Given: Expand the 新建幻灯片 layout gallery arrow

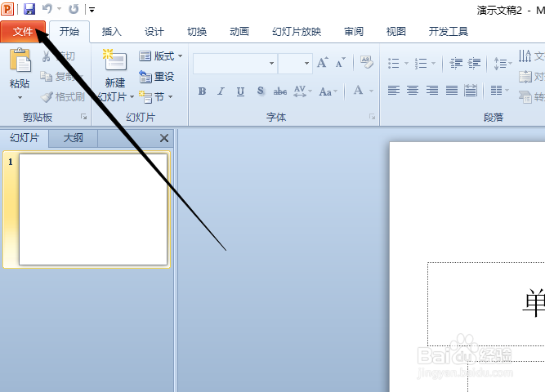Looking at the screenshot, I should point(132,97).
